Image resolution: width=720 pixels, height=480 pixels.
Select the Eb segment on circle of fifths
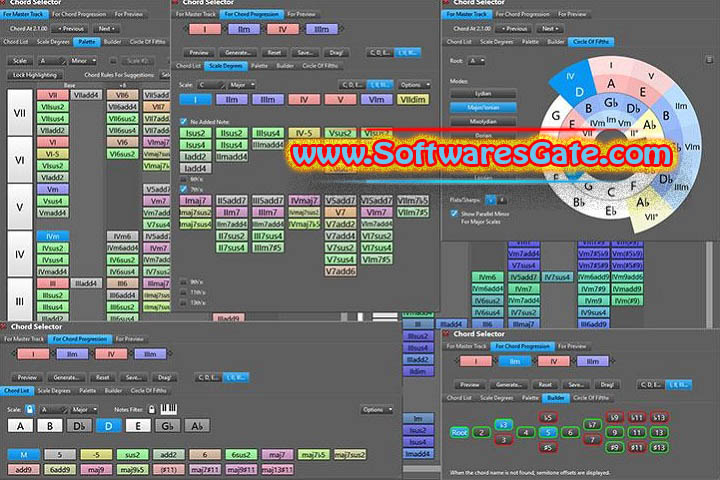coord(611,211)
